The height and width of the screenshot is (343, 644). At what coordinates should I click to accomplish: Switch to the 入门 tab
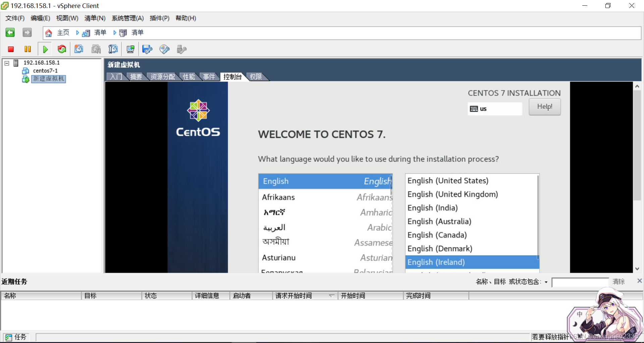pyautogui.click(x=116, y=77)
